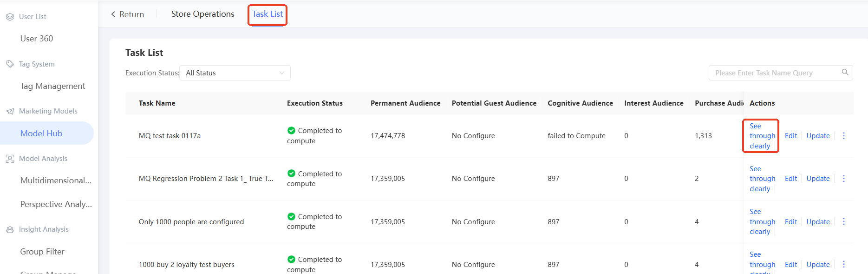The height and width of the screenshot is (274, 868).
Task: Click the Tag System section icon
Action: 10,64
